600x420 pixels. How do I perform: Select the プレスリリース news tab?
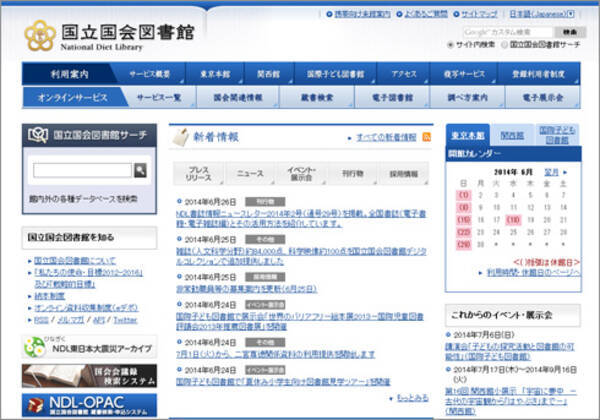pyautogui.click(x=198, y=173)
